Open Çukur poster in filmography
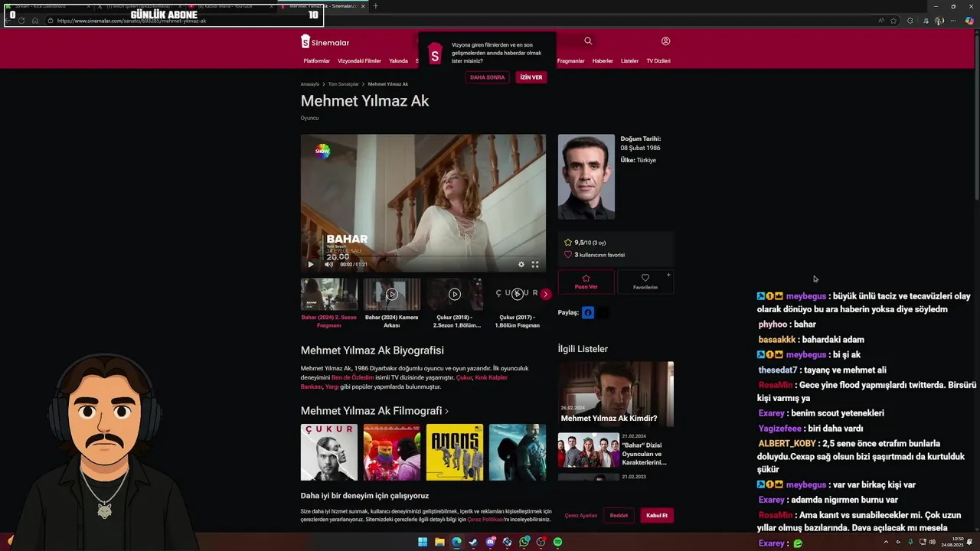Viewport: 980px width, 551px height. click(x=328, y=452)
